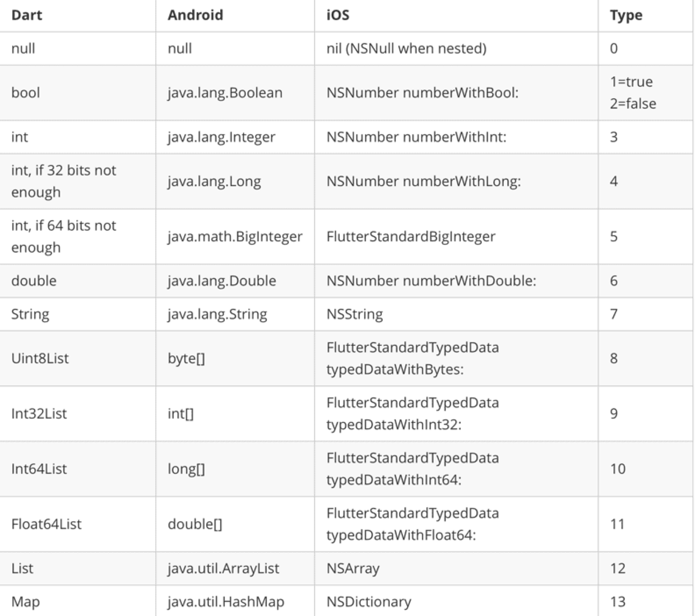Click the byte[] cell
This screenshot has height=616, width=695.
point(186,358)
